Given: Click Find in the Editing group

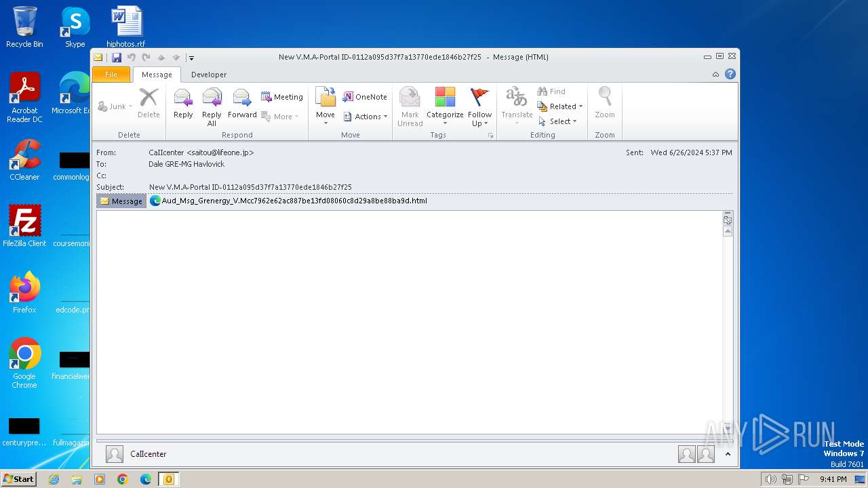Looking at the screenshot, I should coord(551,91).
